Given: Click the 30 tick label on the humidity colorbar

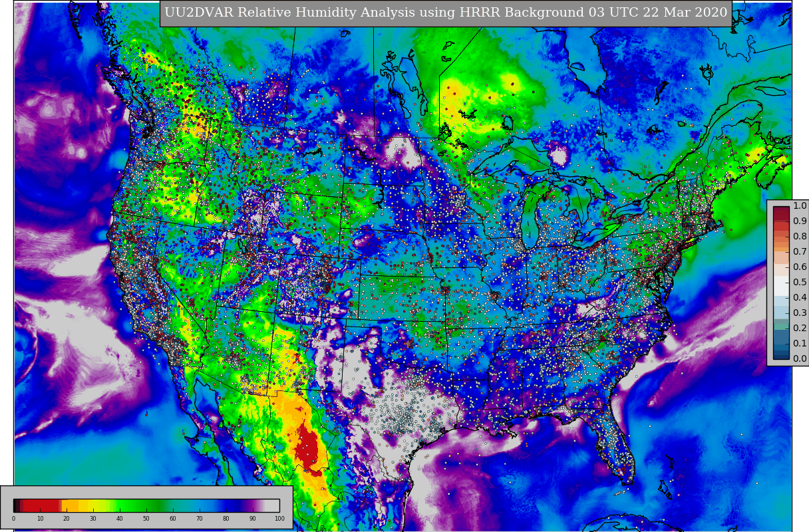Looking at the screenshot, I should click(93, 519).
